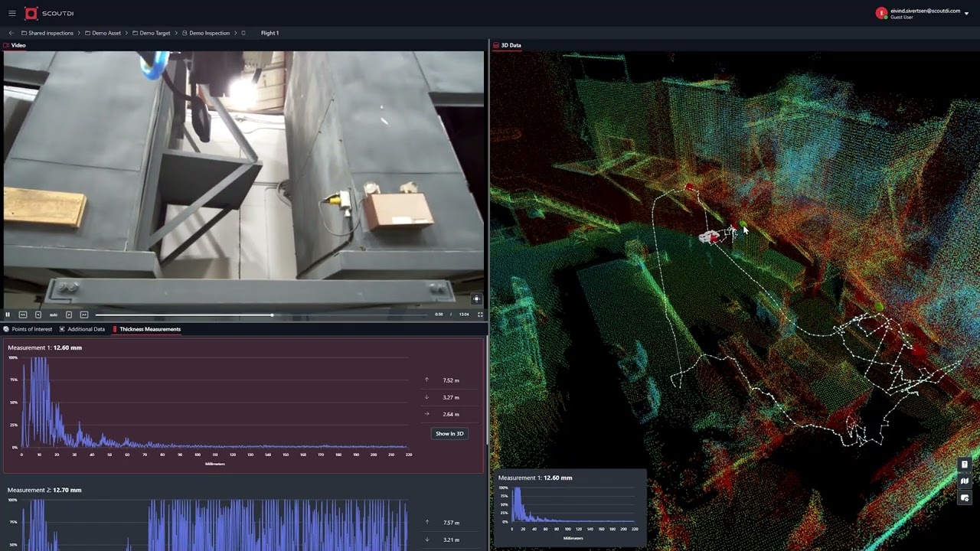Screen dimensions: 980x551
Task: Open the hamburger navigation menu
Action: click(11, 13)
